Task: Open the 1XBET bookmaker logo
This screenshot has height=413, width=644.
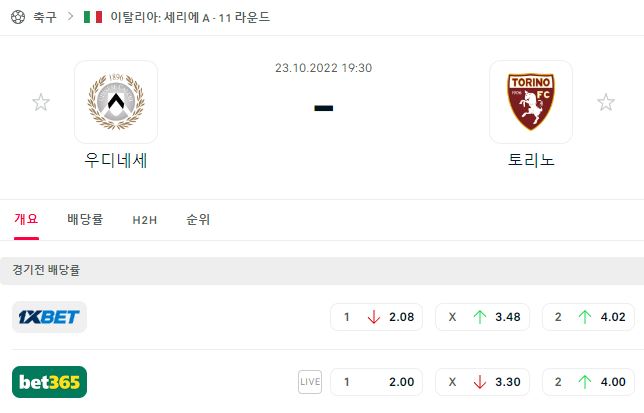Action: (x=49, y=317)
